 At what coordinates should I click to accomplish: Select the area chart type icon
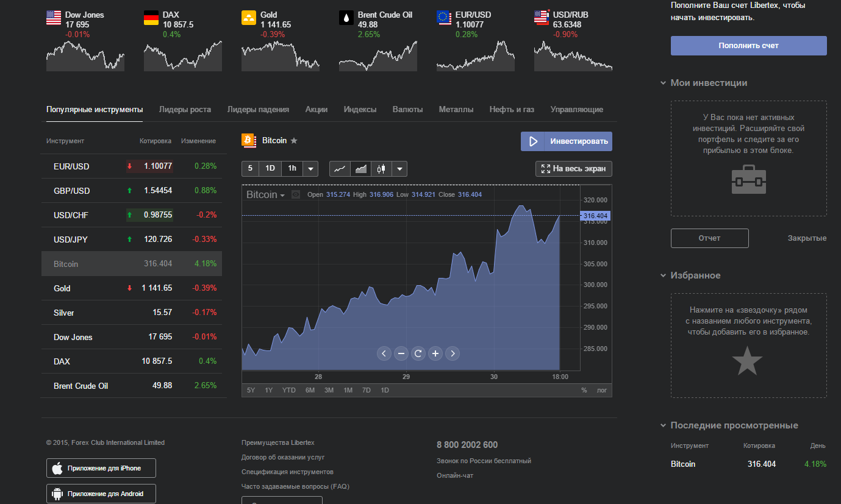361,169
